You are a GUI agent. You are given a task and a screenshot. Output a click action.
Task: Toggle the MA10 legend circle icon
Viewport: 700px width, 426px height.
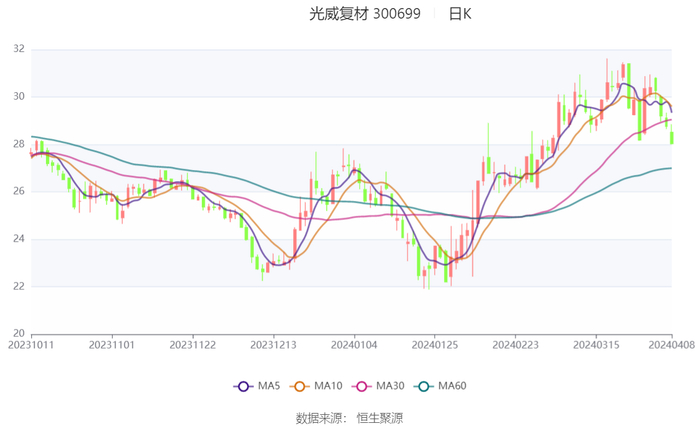tap(300, 386)
